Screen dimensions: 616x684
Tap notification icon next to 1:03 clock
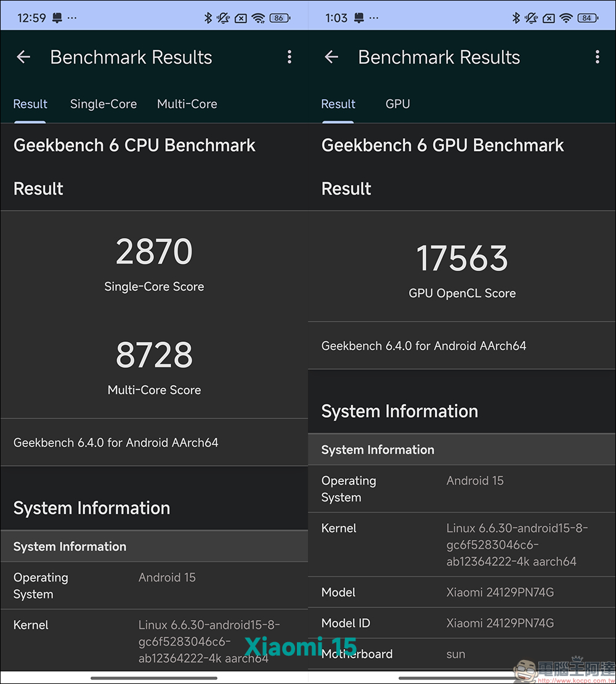[359, 18]
